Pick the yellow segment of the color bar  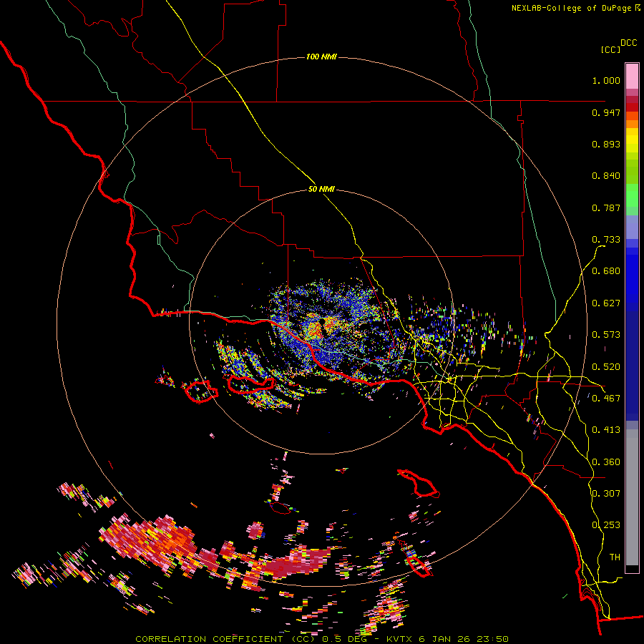pyautogui.click(x=632, y=140)
